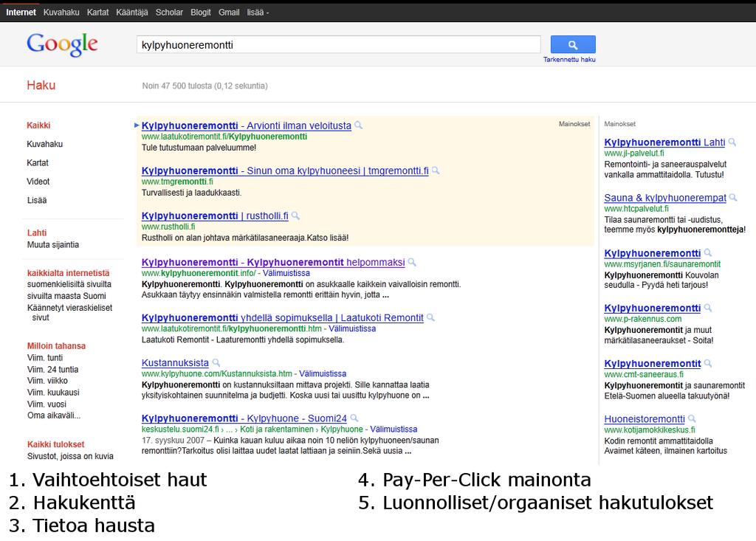
Task: Click Muuta sijaintia link
Action: point(53,245)
